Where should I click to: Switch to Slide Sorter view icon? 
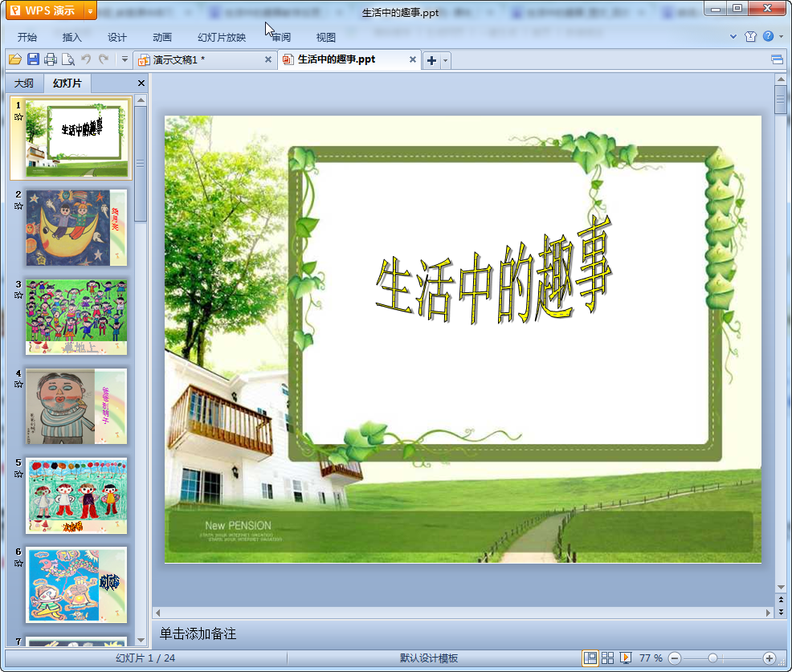click(607, 658)
